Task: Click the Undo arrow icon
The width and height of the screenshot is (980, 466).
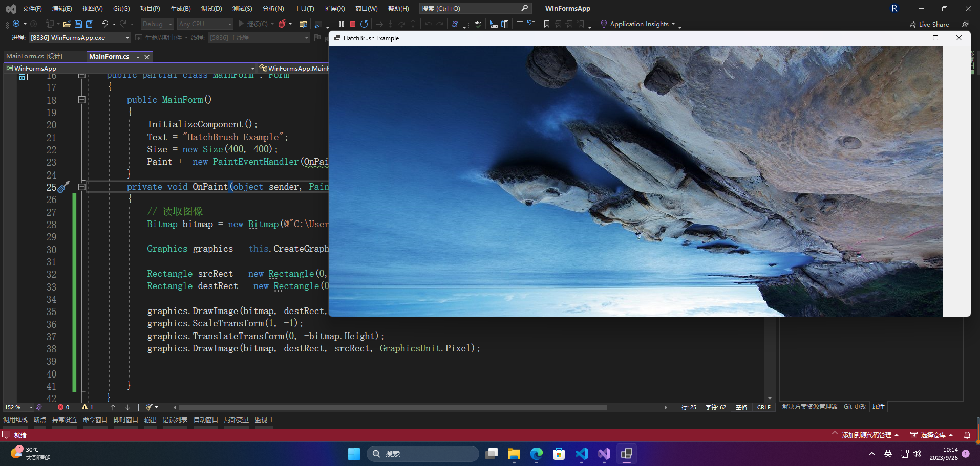Action: [x=105, y=24]
